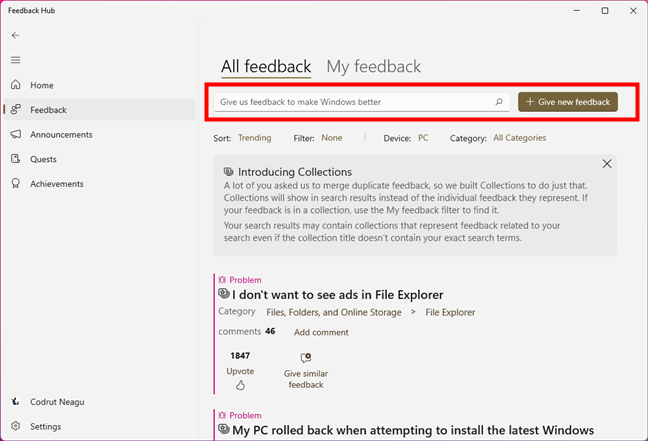Click the 1847 upvote count
Screen dimensions: 648x441
[x=240, y=355]
